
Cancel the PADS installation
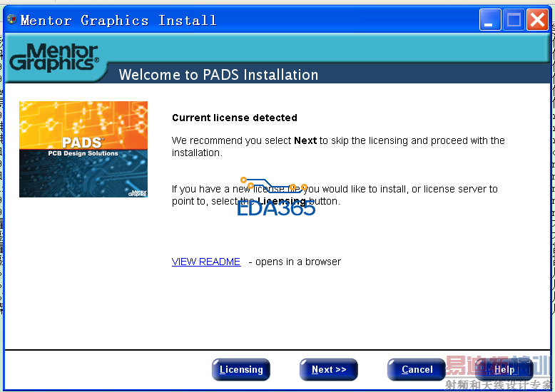417,369
